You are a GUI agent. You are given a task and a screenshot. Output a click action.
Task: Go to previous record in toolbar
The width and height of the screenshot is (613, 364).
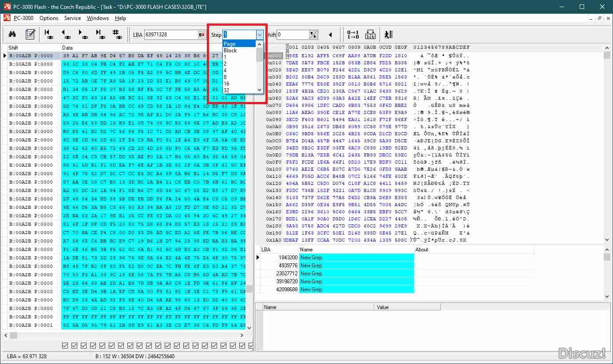65,35
